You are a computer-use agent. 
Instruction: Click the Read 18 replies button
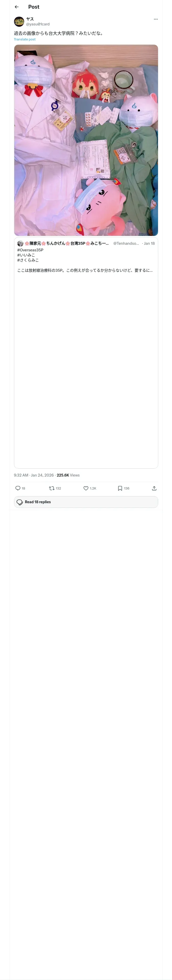(86, 502)
